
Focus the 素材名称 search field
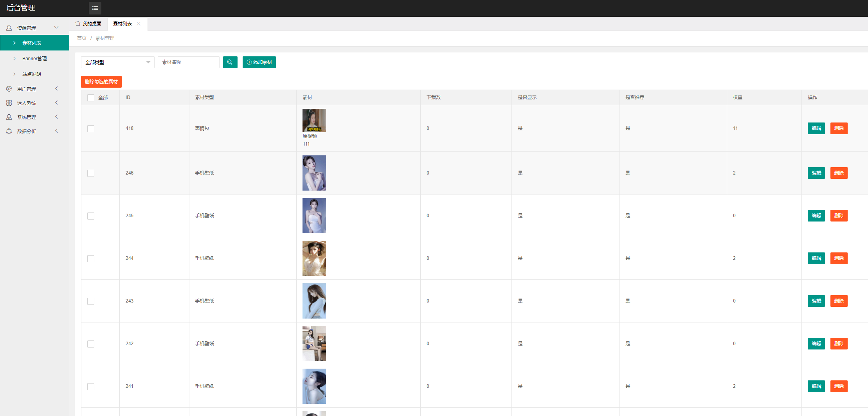click(189, 62)
